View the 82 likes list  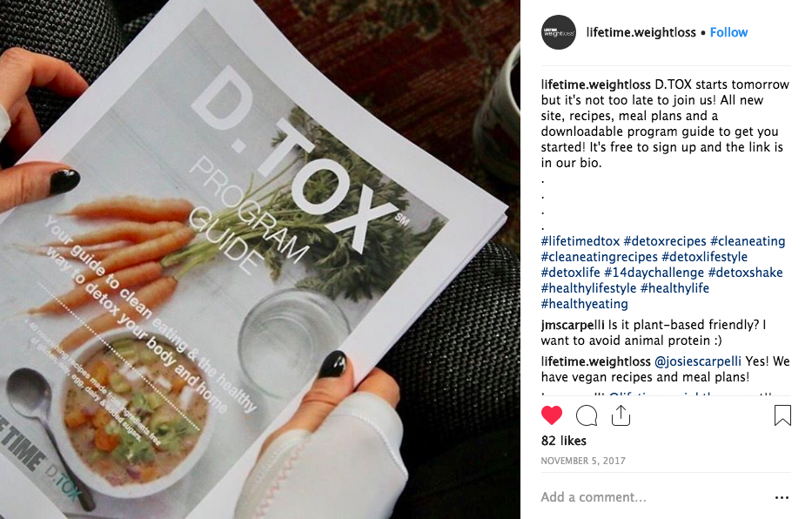(x=564, y=441)
